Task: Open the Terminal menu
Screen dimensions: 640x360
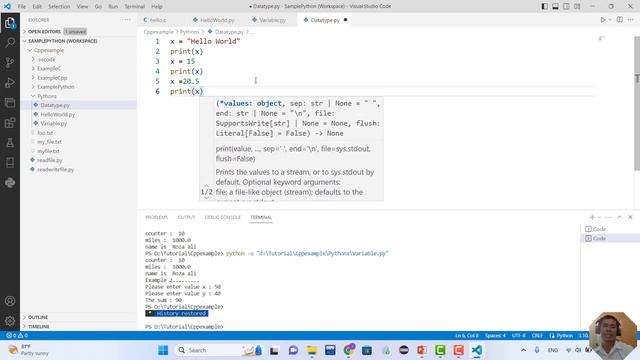Action: [x=134, y=6]
